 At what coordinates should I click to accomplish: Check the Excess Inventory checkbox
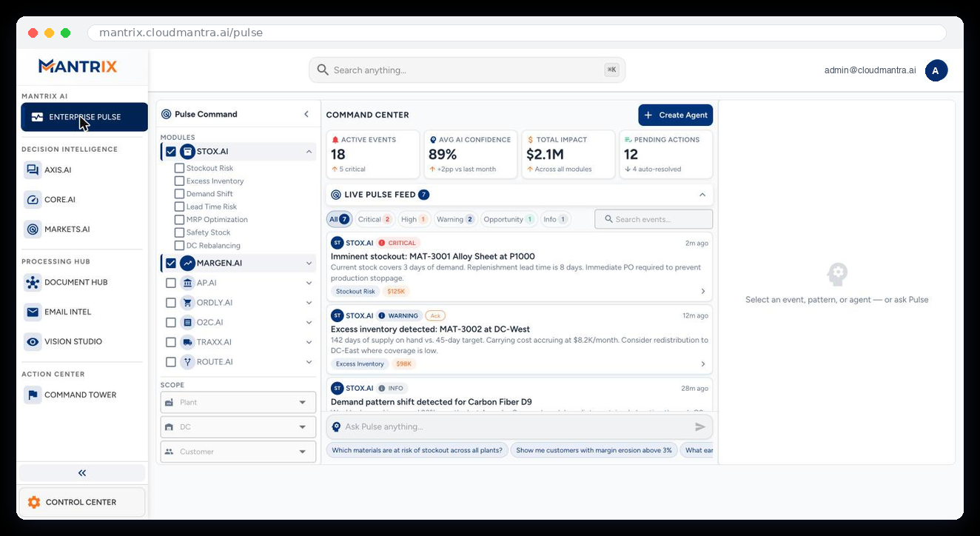point(179,181)
